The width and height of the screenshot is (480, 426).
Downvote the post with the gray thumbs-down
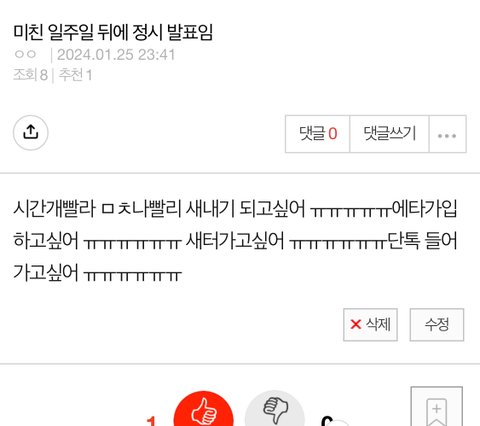pyautogui.click(x=275, y=409)
